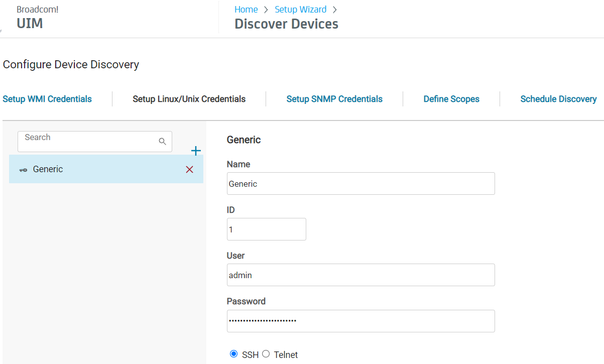Open the Setup Wizard breadcrumb link
This screenshot has height=364, width=604.
(300, 10)
